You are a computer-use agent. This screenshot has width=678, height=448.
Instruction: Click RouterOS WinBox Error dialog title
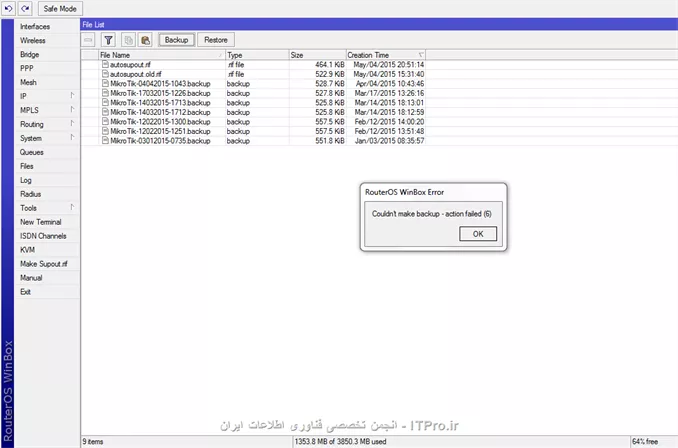[x=404, y=192]
